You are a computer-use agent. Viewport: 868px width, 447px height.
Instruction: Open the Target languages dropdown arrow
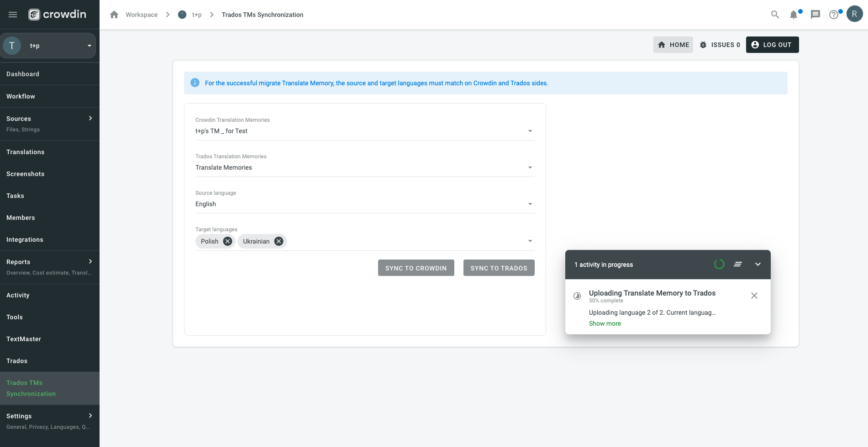(530, 241)
